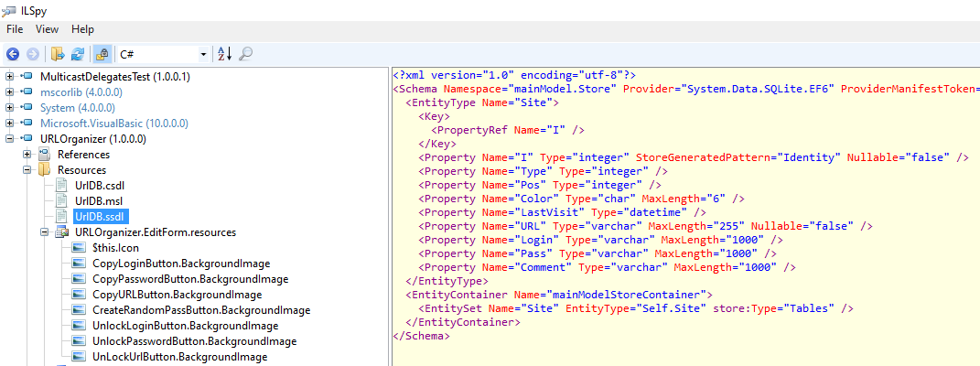The image size is (980, 366).
Task: Click the CopyPasswordButton image icon
Action: (79, 278)
